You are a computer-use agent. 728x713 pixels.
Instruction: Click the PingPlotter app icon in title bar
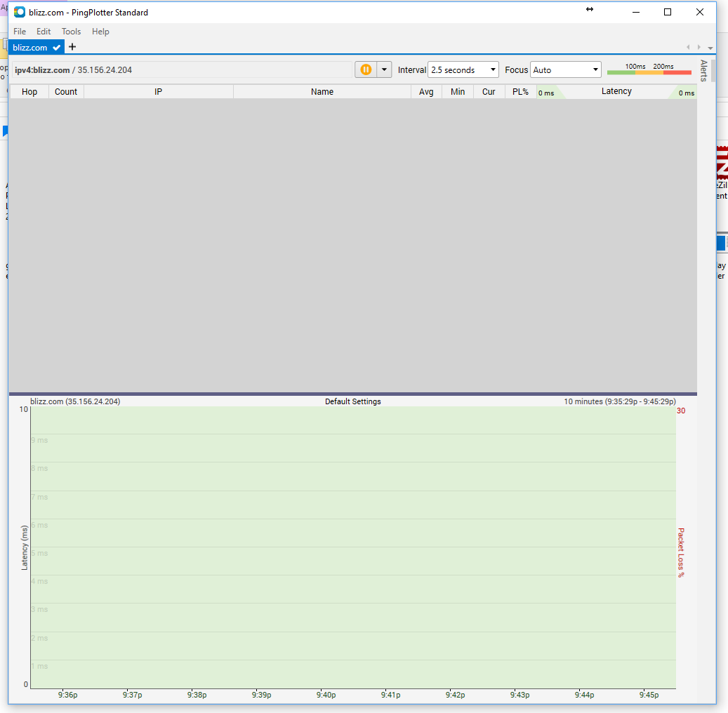(20, 12)
